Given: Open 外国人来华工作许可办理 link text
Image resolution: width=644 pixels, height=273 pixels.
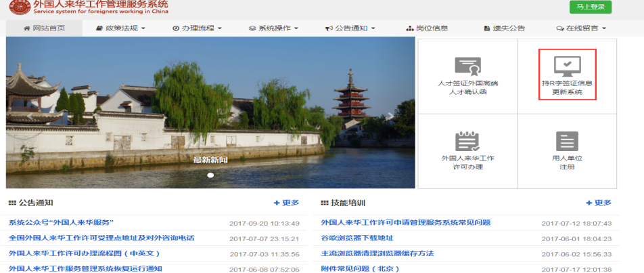Looking at the screenshot, I should (x=467, y=163).
